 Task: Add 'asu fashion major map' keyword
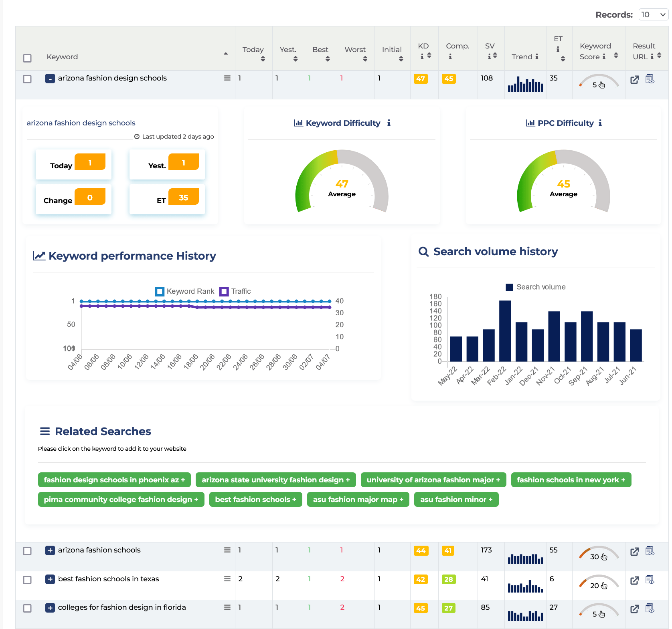coord(358,500)
